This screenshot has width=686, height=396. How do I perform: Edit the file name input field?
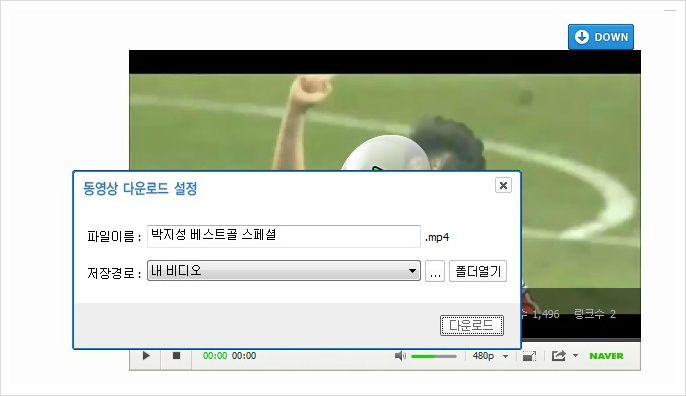click(284, 236)
